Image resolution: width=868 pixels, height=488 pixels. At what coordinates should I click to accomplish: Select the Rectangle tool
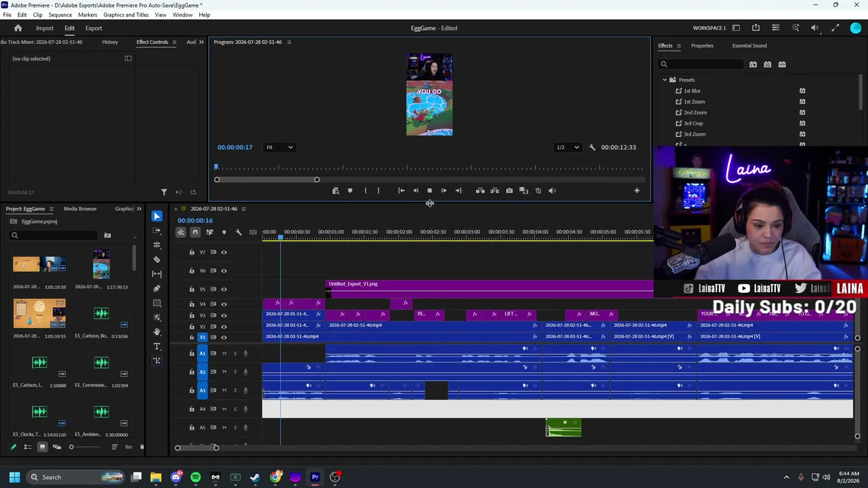157,303
